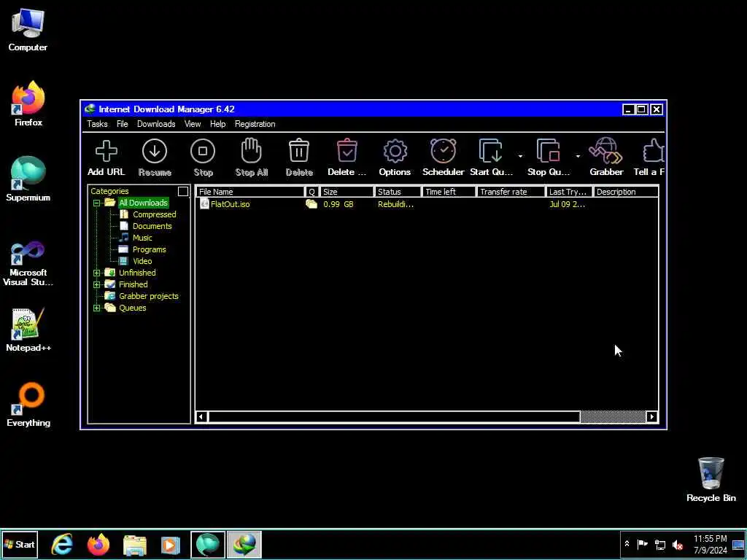Select the Recycle Bin icon

(x=711, y=480)
